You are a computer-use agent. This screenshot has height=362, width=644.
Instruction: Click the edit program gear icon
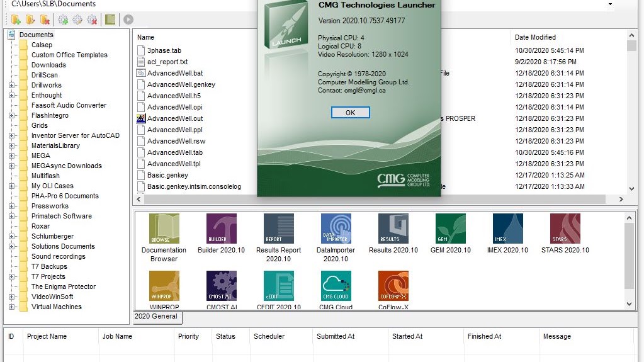(x=77, y=20)
